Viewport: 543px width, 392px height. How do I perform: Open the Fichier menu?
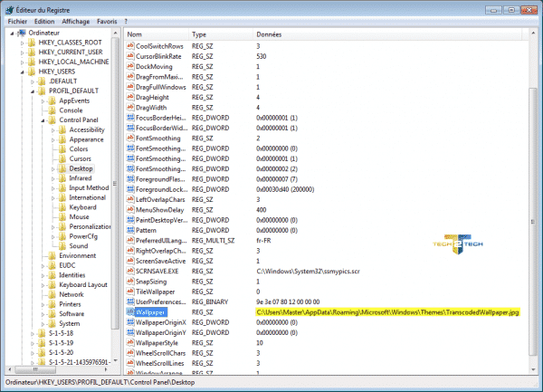(17, 20)
